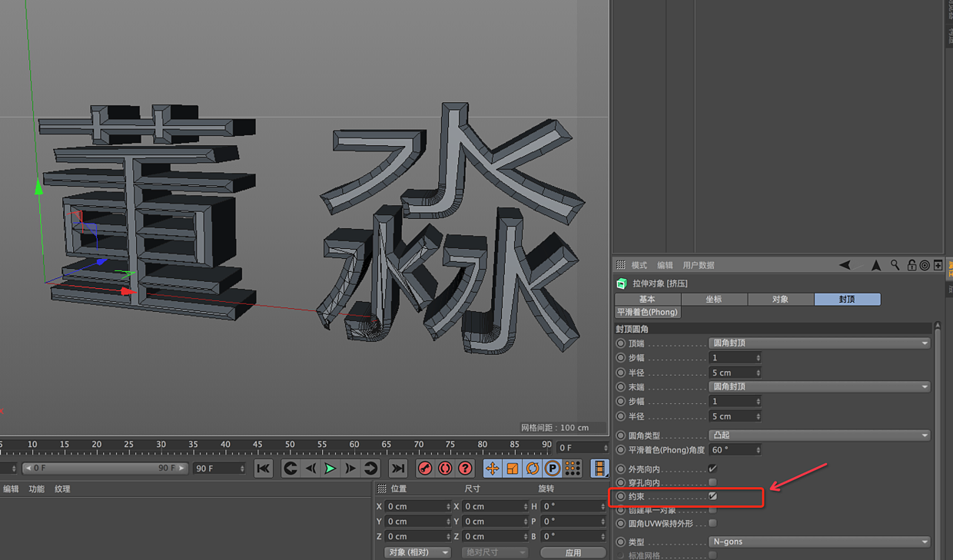Click 约束 animation radio dot
The width and height of the screenshot is (953, 560).
(621, 497)
